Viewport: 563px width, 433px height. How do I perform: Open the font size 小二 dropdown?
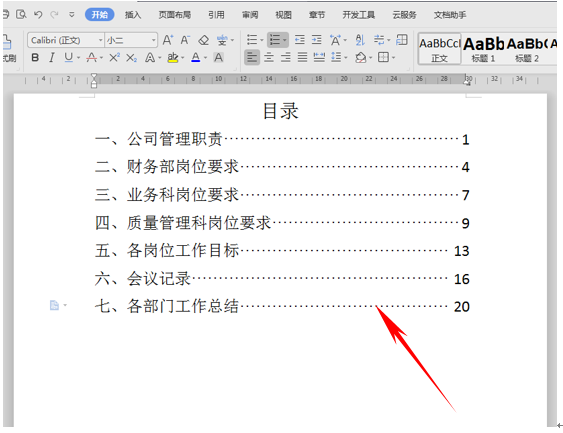click(154, 40)
